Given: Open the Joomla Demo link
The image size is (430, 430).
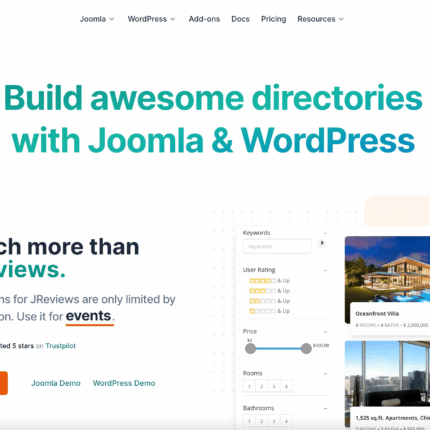Looking at the screenshot, I should [x=56, y=383].
